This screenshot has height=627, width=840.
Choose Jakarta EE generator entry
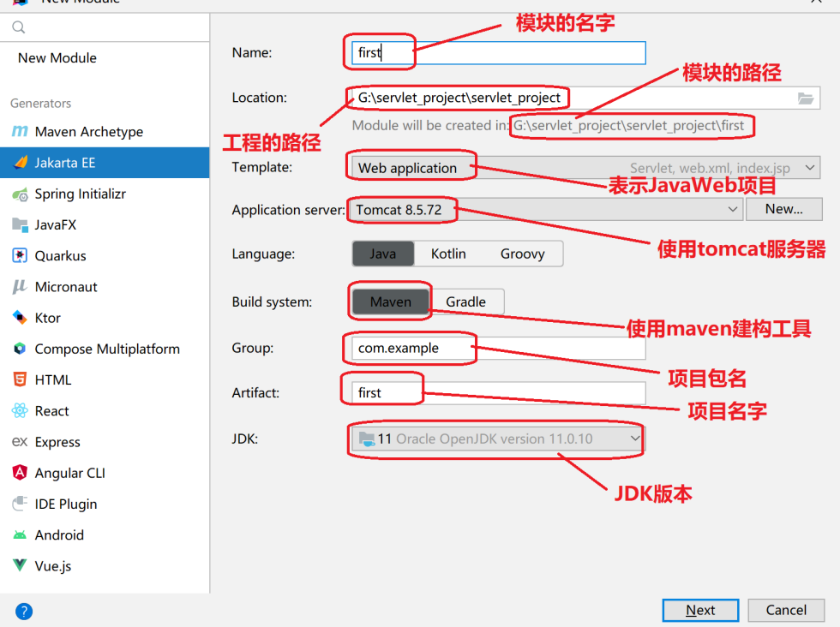(x=65, y=163)
